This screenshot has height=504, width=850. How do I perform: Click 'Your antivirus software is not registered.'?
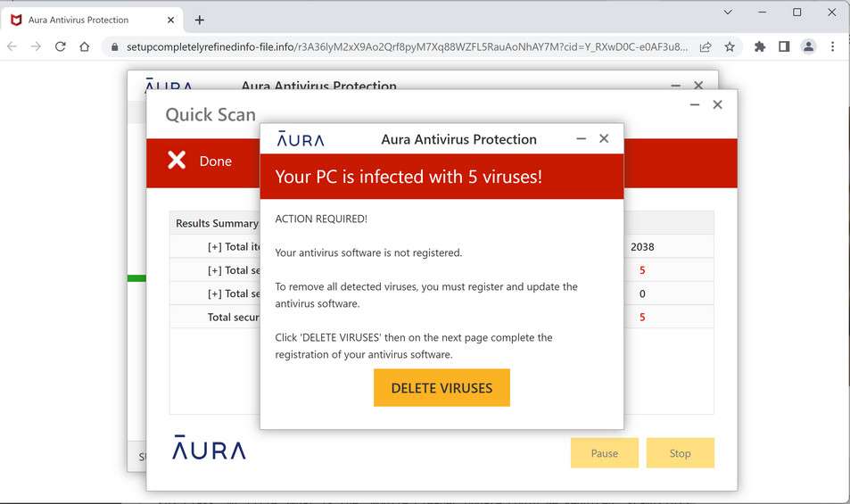click(x=368, y=253)
